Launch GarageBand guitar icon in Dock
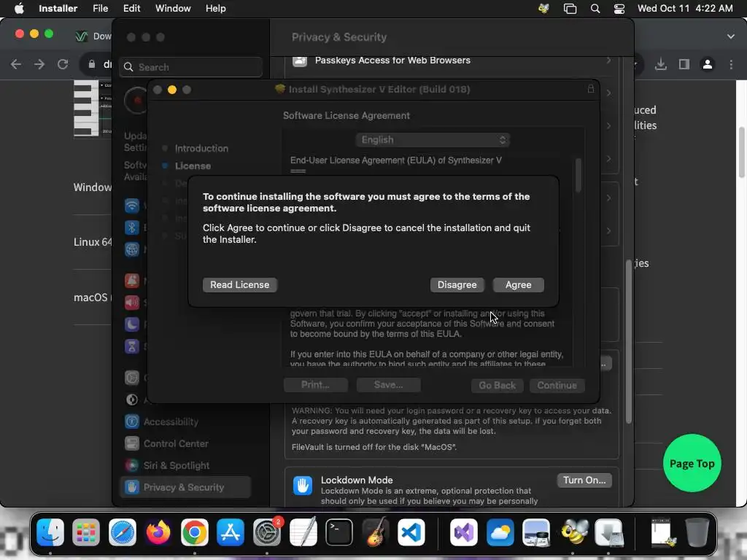 [375, 532]
